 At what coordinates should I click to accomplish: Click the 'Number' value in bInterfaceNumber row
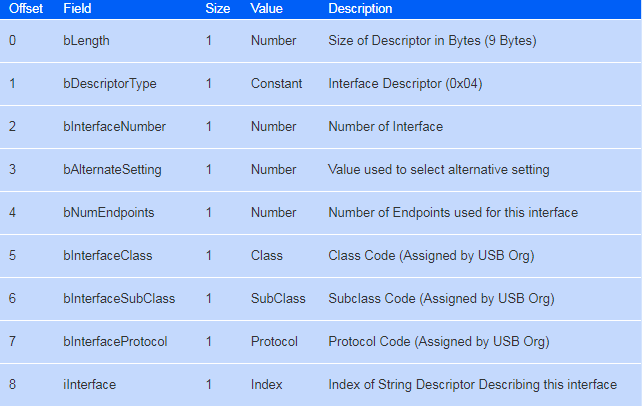[x=274, y=127]
